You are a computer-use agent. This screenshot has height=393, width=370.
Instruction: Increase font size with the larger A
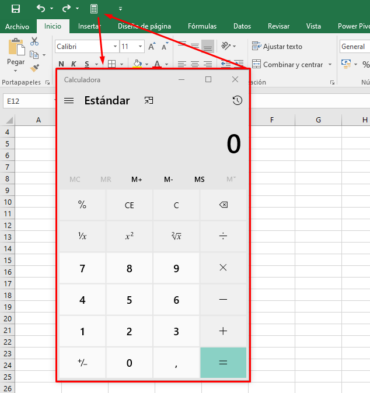(x=152, y=46)
